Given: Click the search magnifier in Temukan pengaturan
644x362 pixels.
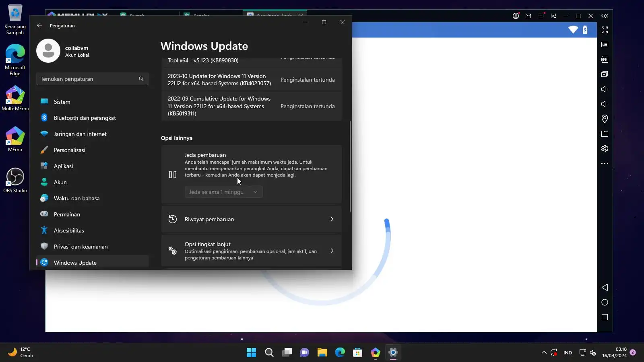Looking at the screenshot, I should (141, 79).
